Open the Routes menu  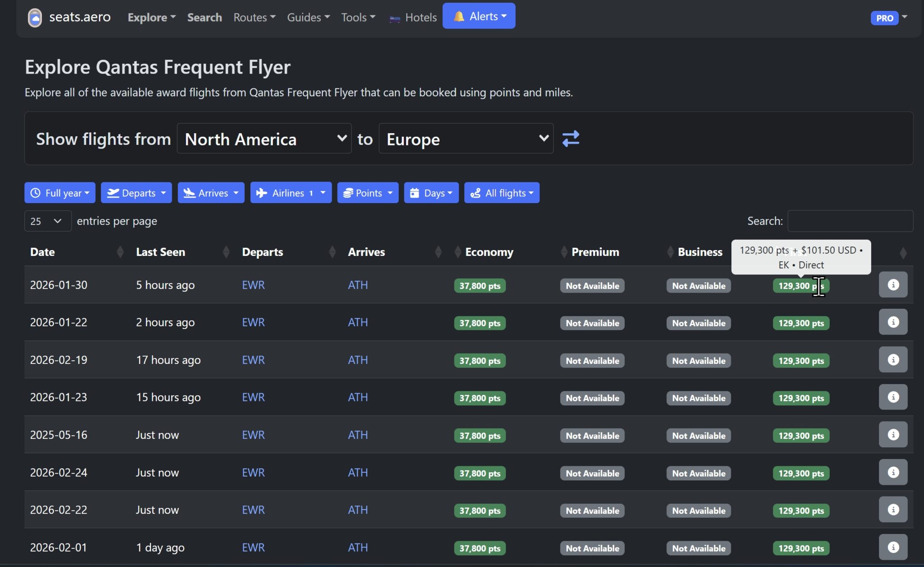click(x=254, y=17)
